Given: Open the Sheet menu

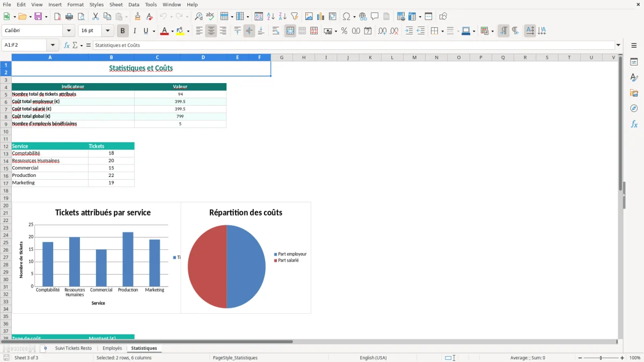Looking at the screenshot, I should pos(116,4).
